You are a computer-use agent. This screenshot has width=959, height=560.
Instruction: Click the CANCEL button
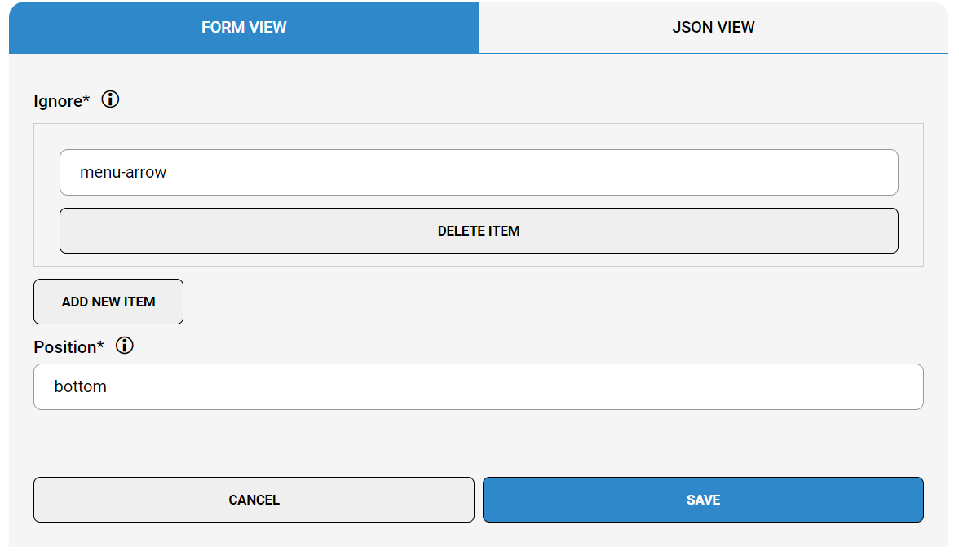[254, 500]
